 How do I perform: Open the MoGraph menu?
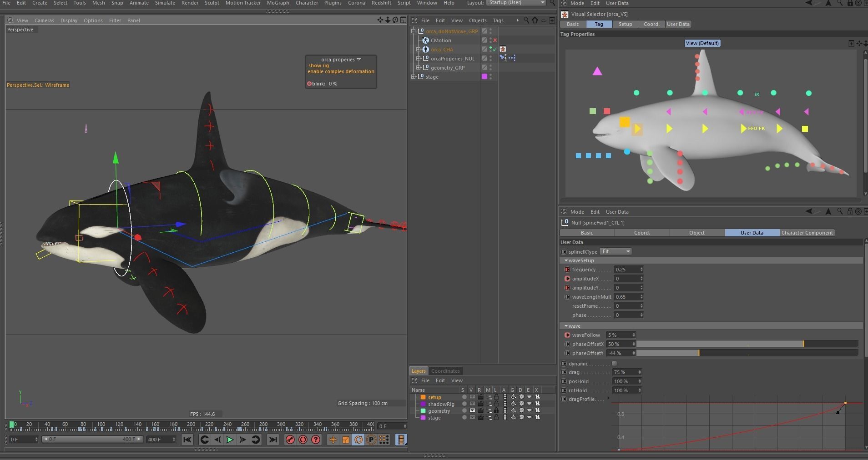[x=278, y=3]
